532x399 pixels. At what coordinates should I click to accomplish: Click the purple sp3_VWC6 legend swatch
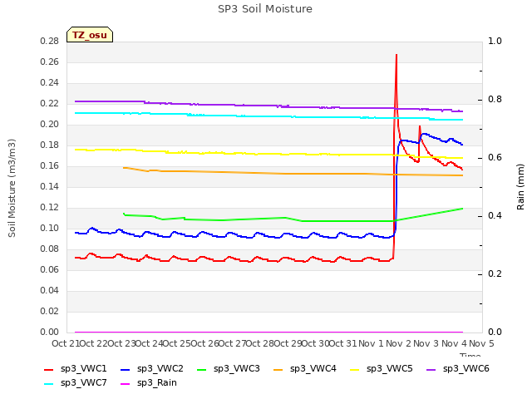(431, 369)
